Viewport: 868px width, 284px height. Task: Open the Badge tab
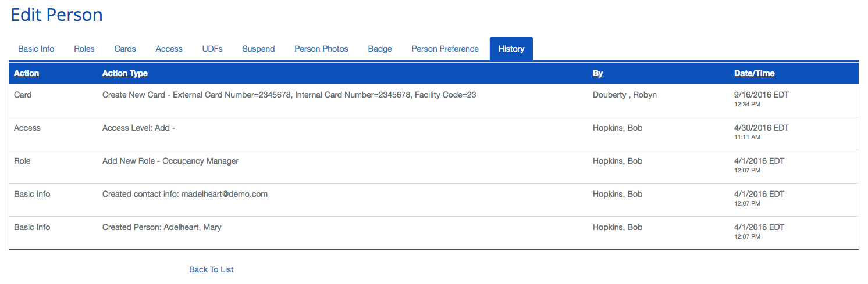coord(380,49)
